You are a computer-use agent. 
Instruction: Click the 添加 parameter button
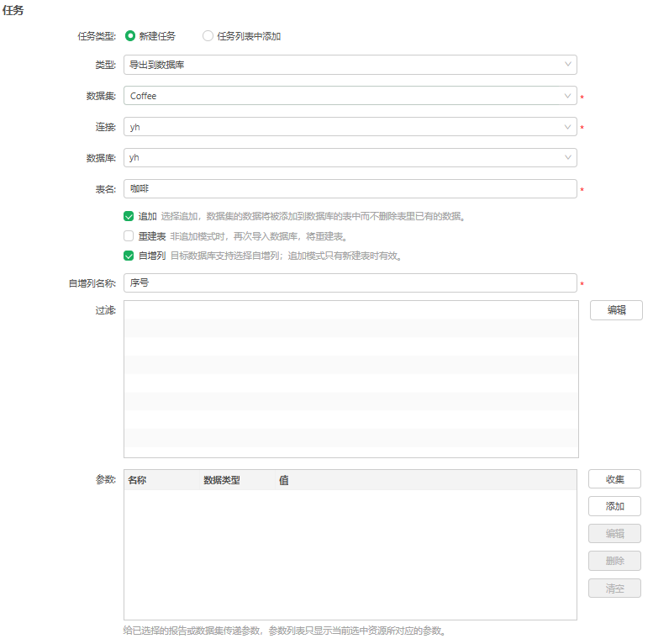[614, 506]
